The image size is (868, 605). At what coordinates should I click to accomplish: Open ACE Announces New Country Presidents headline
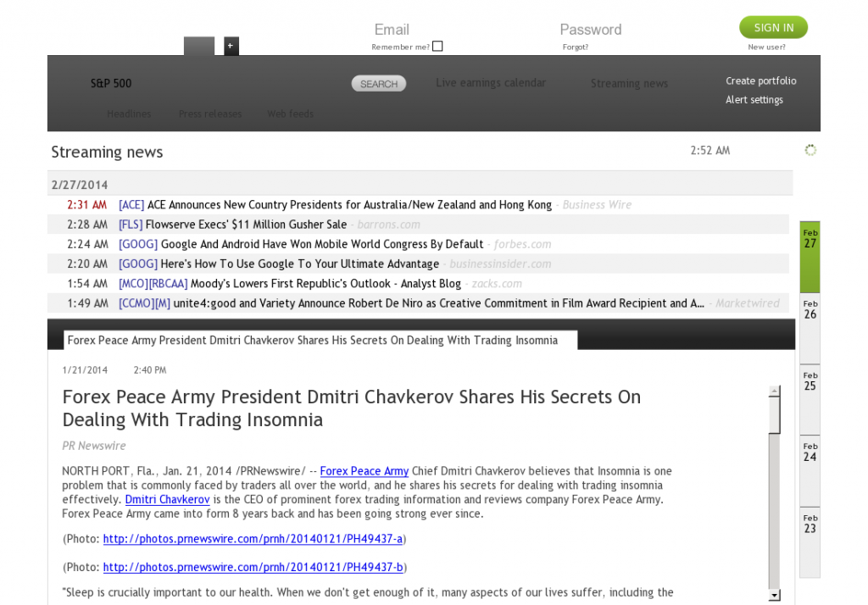349,205
